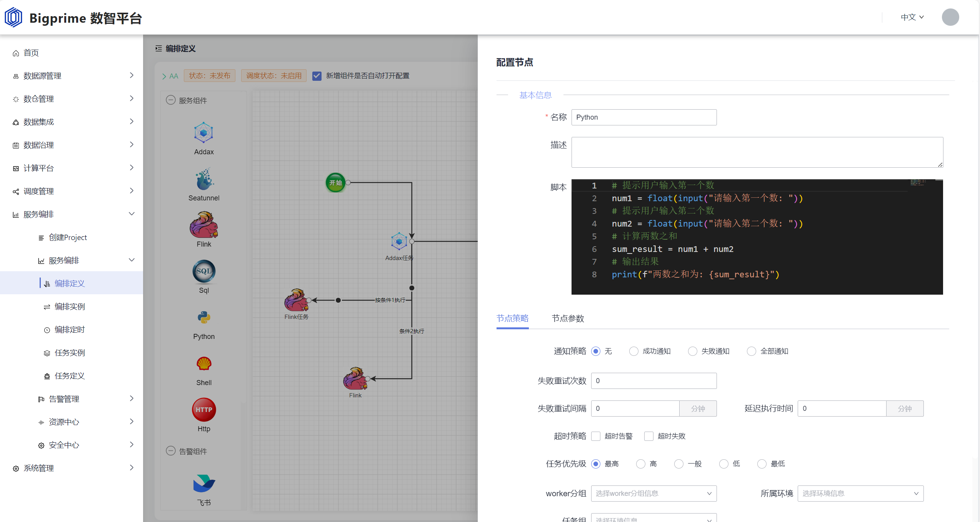Image resolution: width=980 pixels, height=522 pixels.
Task: Focus the 失败重试次数 input field
Action: (x=653, y=381)
